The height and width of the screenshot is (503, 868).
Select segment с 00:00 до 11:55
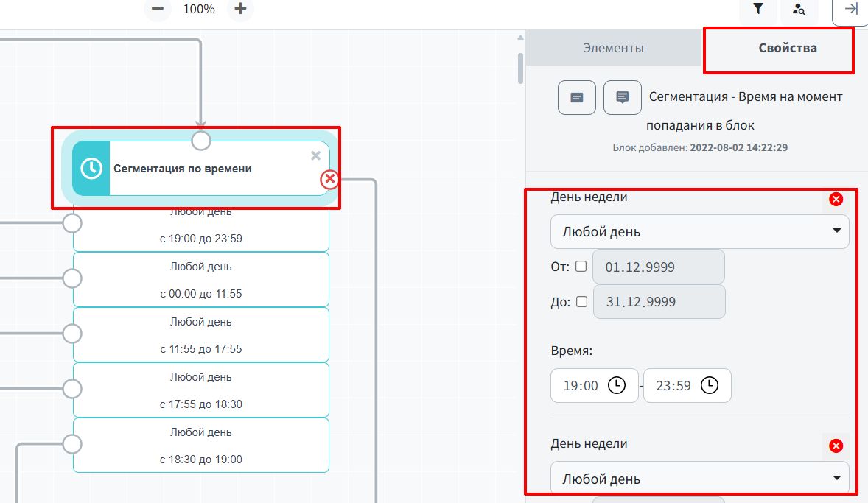pos(201,279)
